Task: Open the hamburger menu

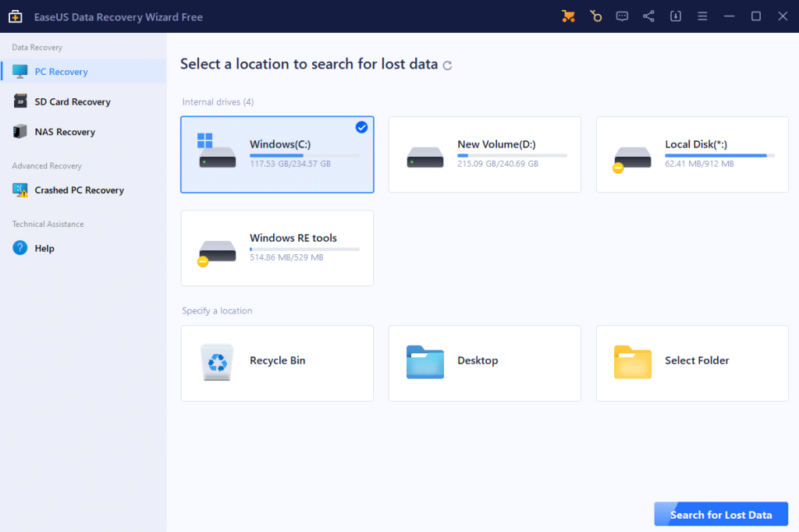Action: [x=702, y=16]
